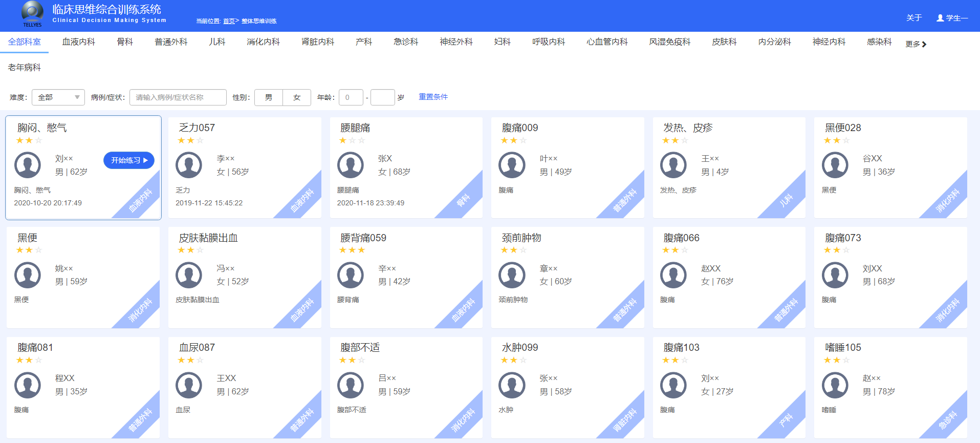980x443 pixels.
Task: Select 男 gender filter
Action: click(269, 97)
